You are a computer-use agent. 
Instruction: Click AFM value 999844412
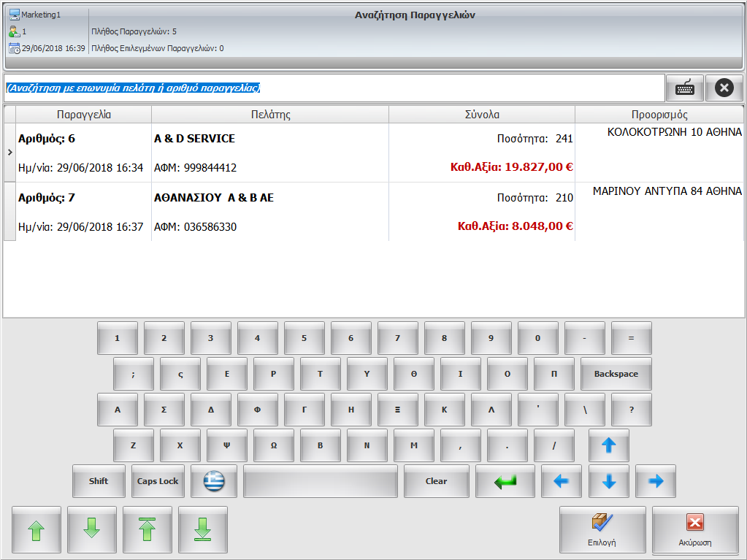(x=210, y=168)
